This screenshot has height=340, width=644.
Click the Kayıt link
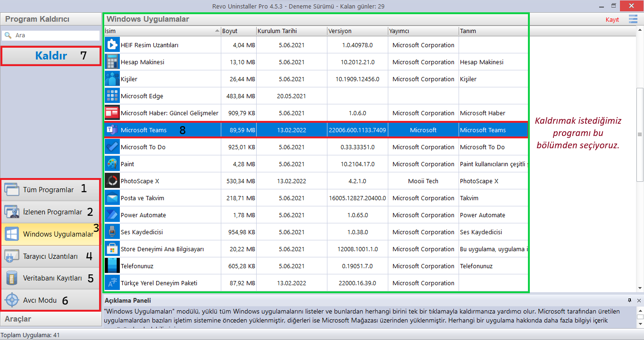(x=612, y=20)
